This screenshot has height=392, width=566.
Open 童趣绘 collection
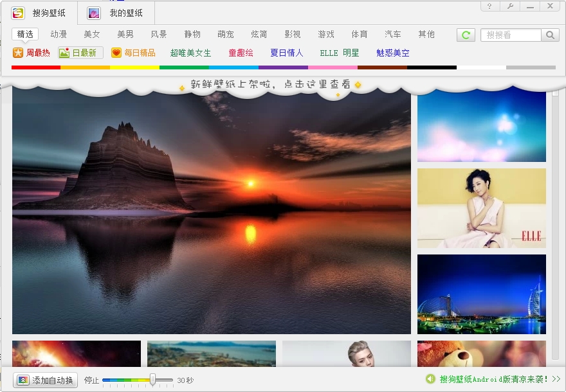241,53
